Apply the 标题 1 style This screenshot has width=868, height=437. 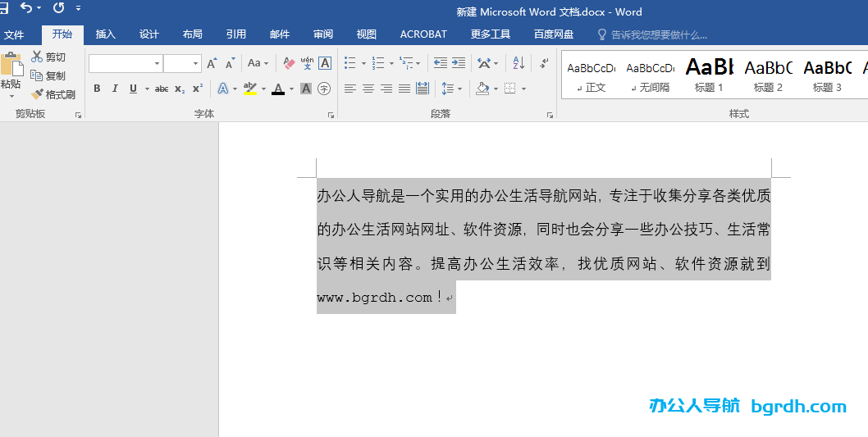click(x=709, y=75)
